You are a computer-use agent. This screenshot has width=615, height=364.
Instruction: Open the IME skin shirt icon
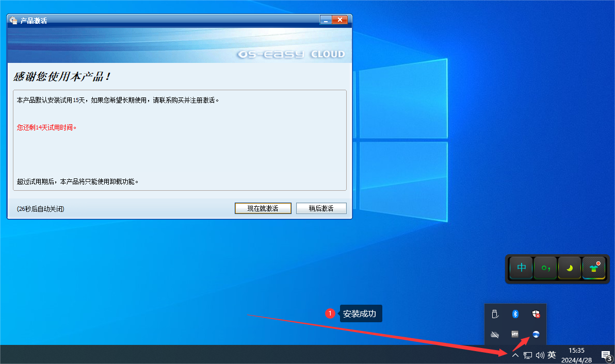coord(594,268)
